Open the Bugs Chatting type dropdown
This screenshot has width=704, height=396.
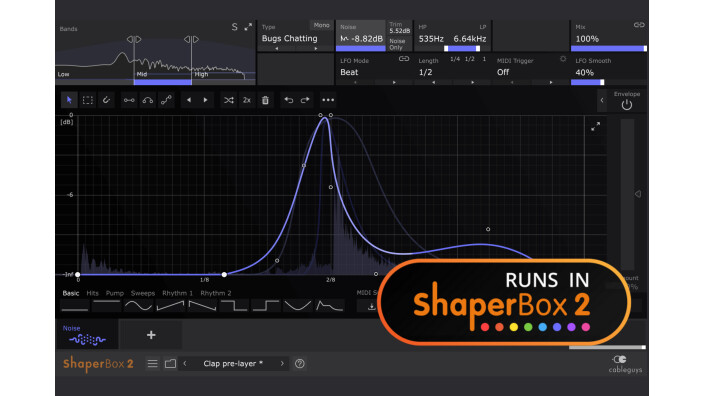(290, 39)
